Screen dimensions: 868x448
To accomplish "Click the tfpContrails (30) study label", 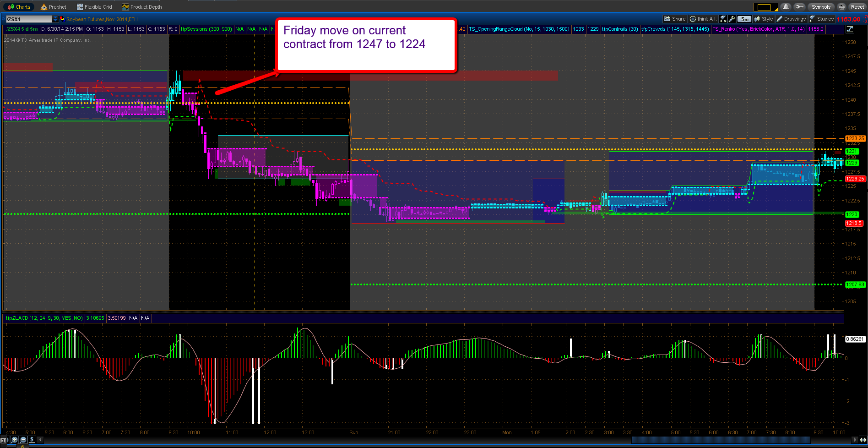I will [620, 29].
